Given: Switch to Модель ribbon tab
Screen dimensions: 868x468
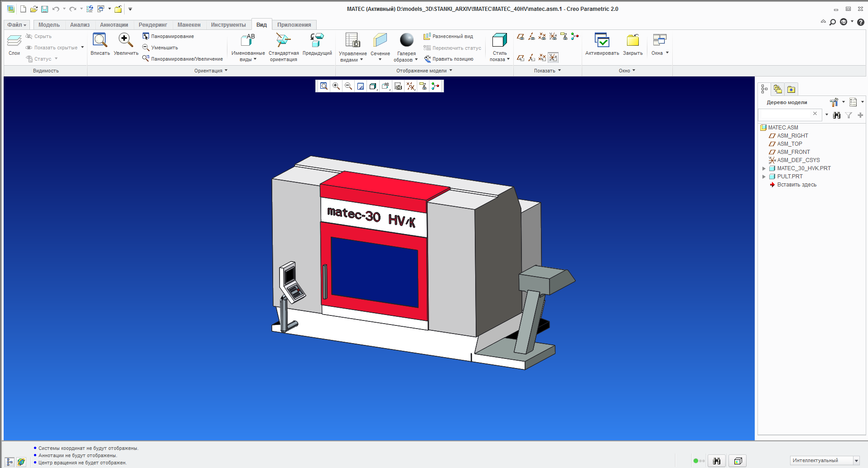Looking at the screenshot, I should (49, 25).
